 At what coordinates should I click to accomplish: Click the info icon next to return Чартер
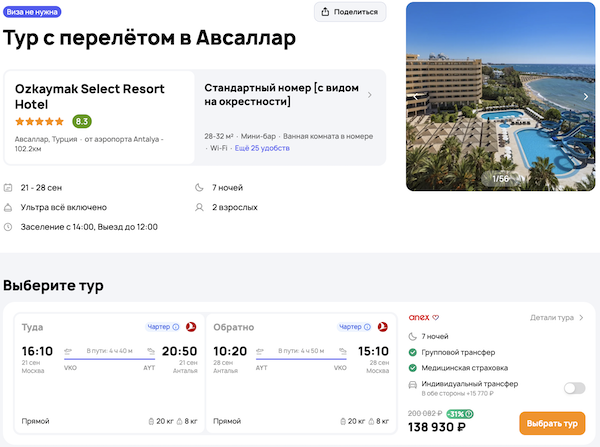tap(369, 327)
